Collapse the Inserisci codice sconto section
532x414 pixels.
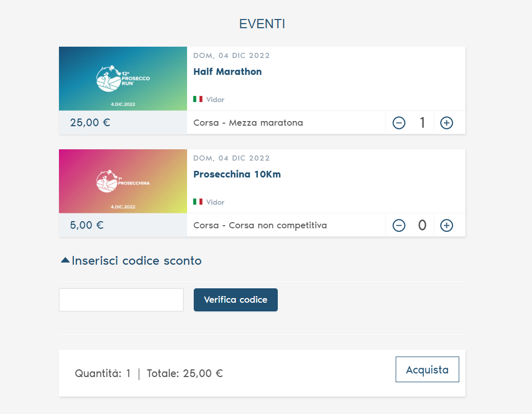pyautogui.click(x=136, y=261)
